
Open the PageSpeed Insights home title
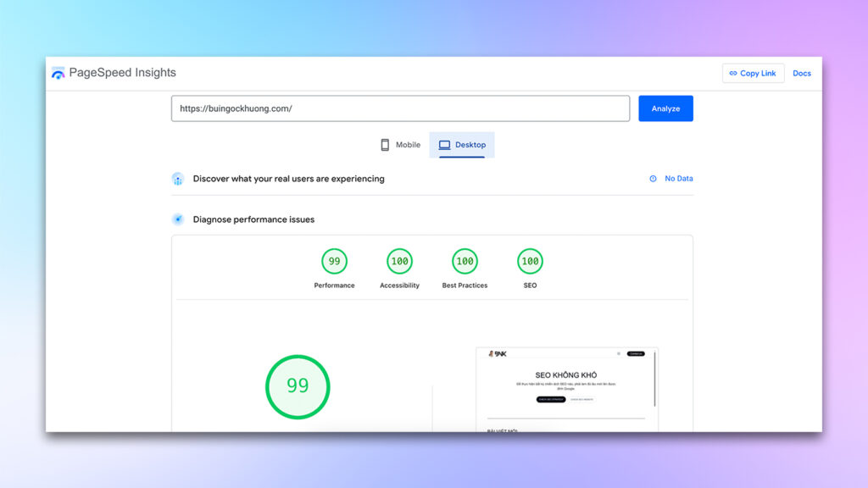[x=122, y=73]
